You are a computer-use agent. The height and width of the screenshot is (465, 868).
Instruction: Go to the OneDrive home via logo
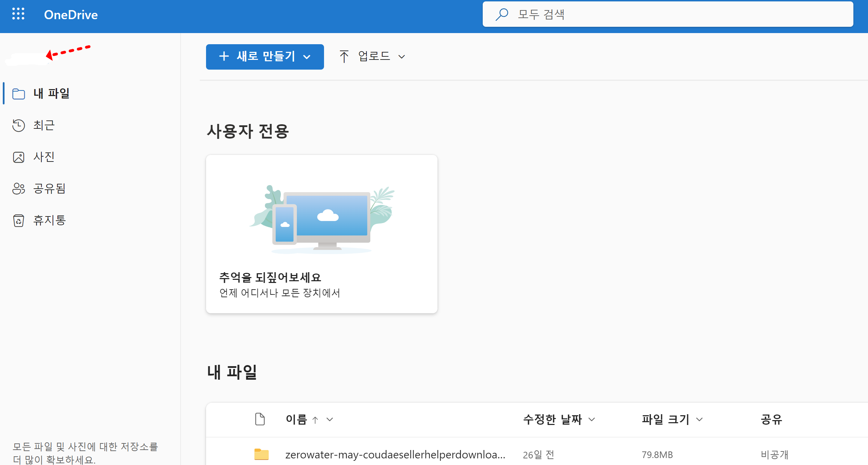click(x=71, y=14)
